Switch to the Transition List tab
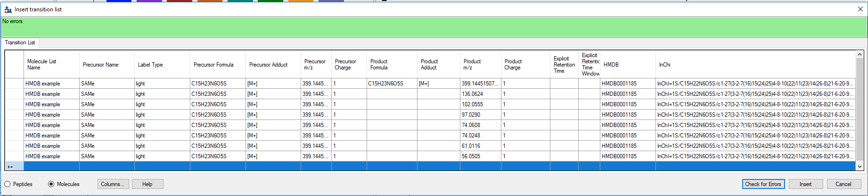The image size is (868, 196). click(20, 43)
